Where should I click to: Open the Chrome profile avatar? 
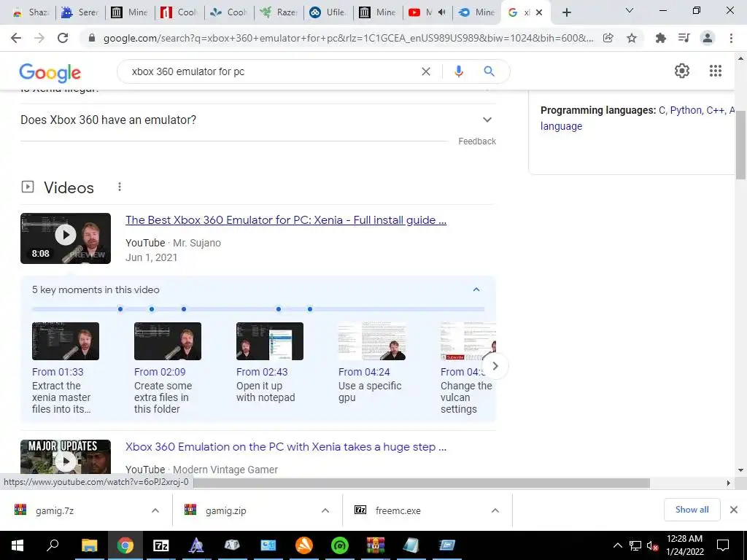[x=708, y=38]
